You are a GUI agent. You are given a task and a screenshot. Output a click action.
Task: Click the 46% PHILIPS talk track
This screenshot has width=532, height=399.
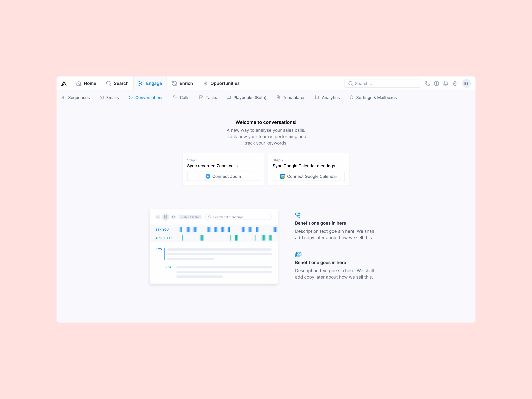click(214, 238)
